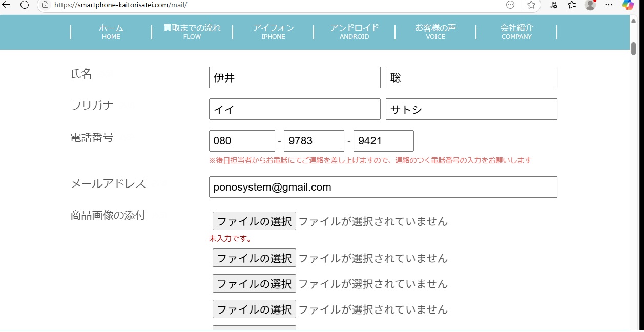This screenshot has height=332, width=644.
Task: Open the 会社紹介 COMPANY page
Action: click(516, 32)
